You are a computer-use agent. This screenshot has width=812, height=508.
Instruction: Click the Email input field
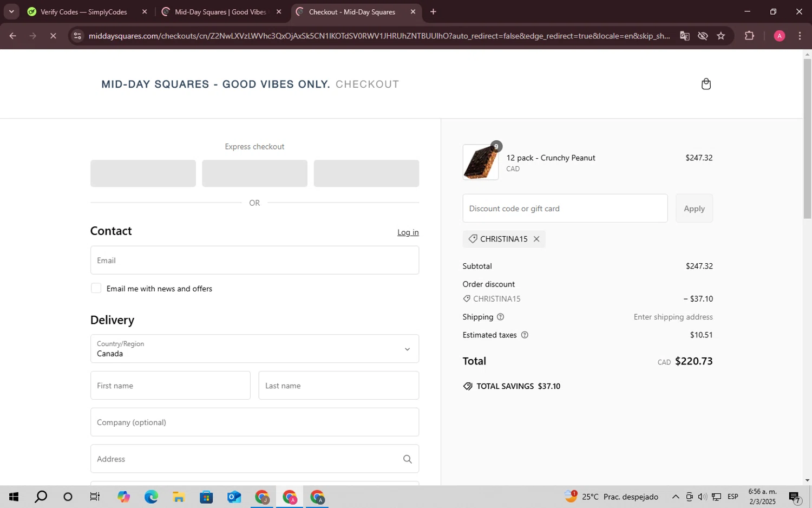tap(254, 260)
